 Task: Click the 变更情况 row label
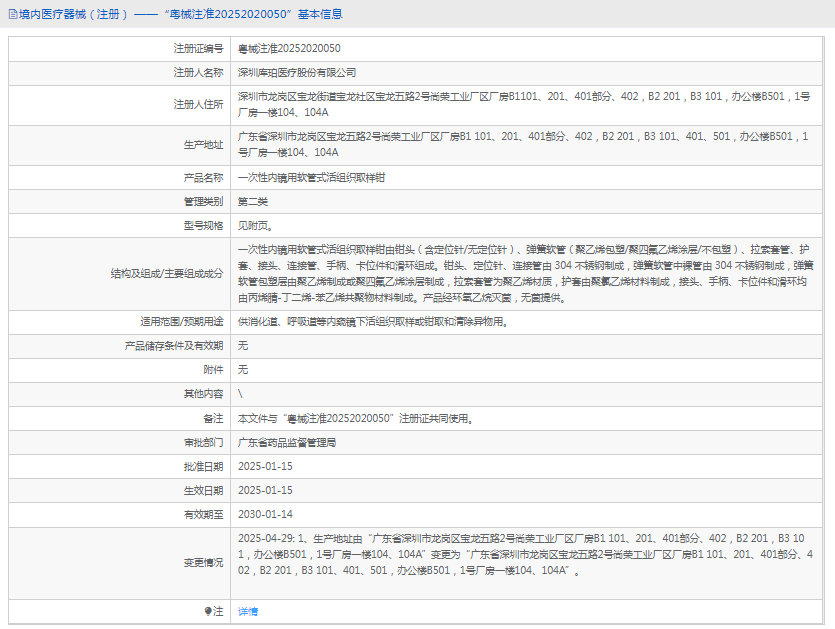point(203,562)
